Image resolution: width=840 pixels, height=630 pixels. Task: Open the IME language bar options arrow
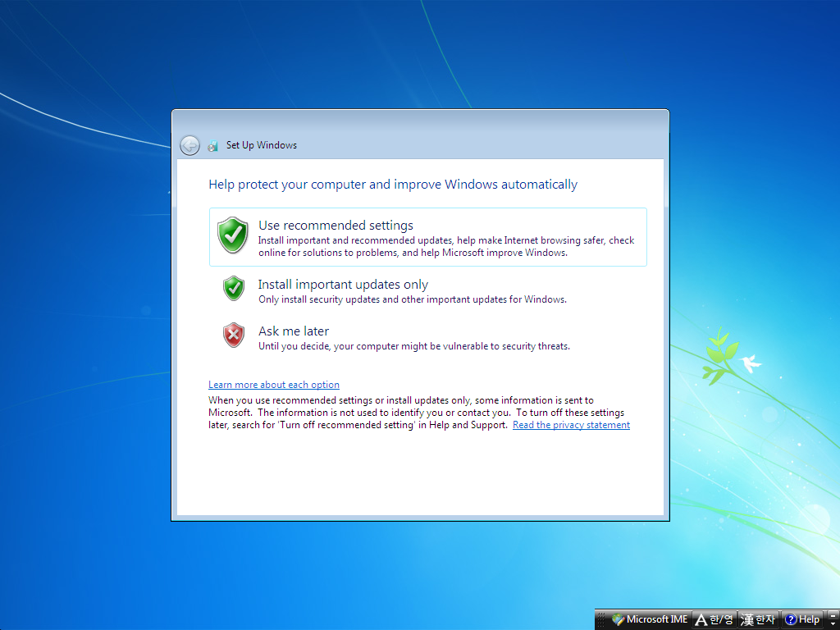click(832, 624)
